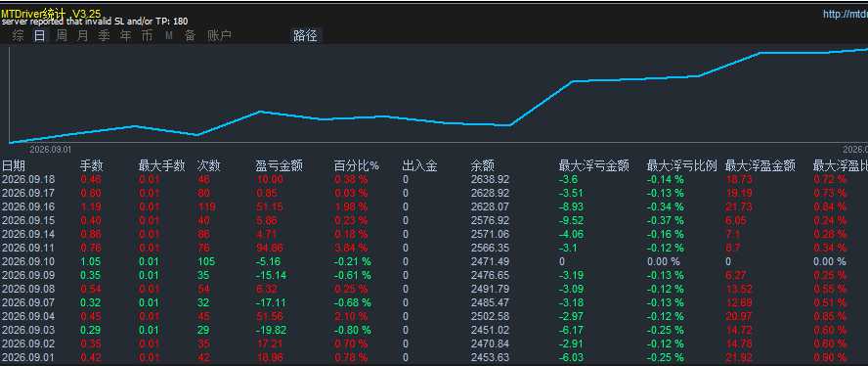Viewport: 868px width, 366px height.
Task: Switch to the 综 summary tab
Action: click(x=19, y=36)
